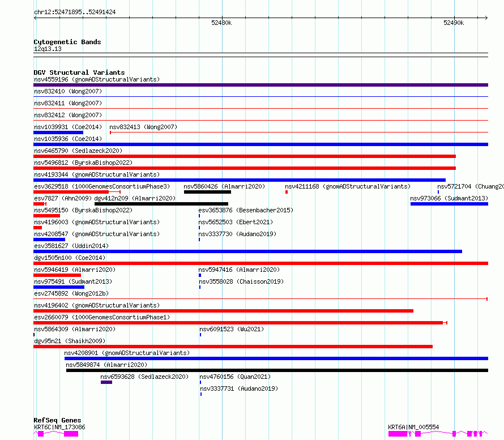Open the nsv3337730 (Audano2019) label
The image size is (504, 440).
(x=237, y=234)
